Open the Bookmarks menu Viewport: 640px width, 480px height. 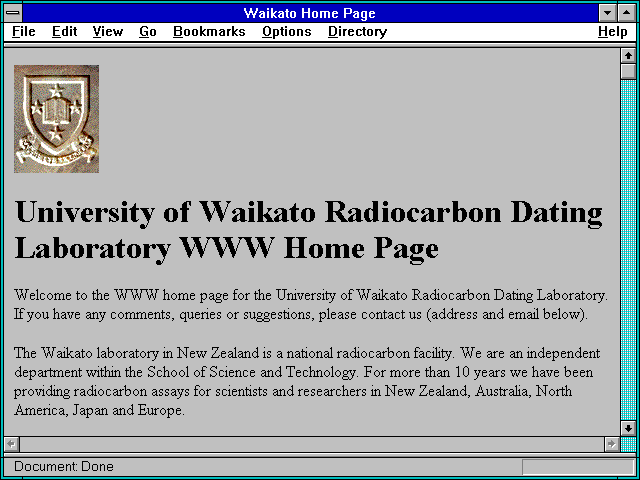click(x=209, y=32)
